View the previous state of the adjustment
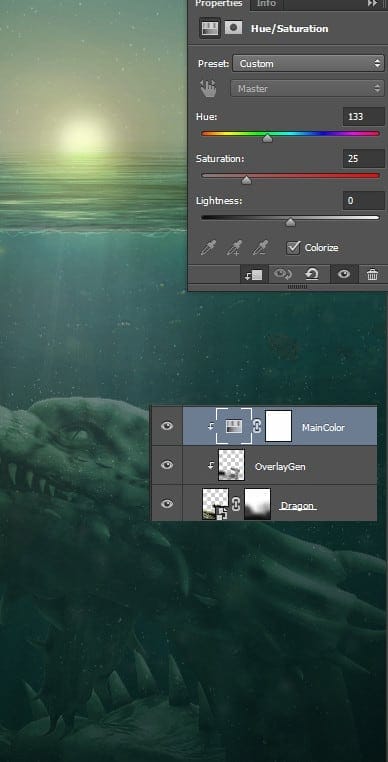 [282, 275]
